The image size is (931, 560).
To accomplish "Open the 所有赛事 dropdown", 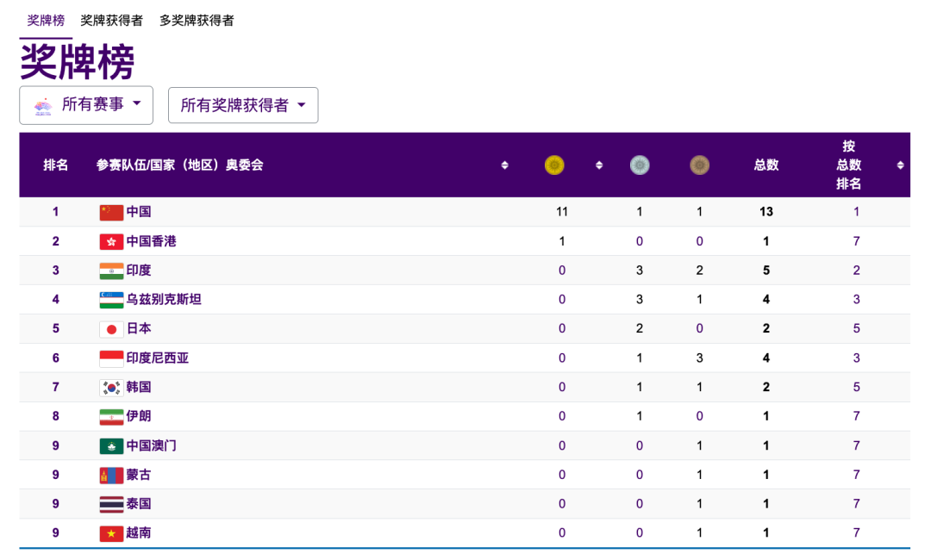I will [x=86, y=105].
